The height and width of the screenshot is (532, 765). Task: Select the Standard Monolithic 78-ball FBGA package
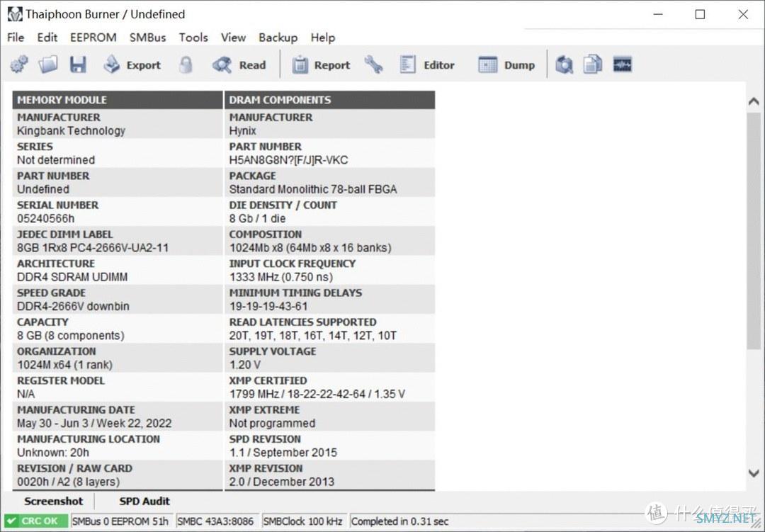coord(313,189)
